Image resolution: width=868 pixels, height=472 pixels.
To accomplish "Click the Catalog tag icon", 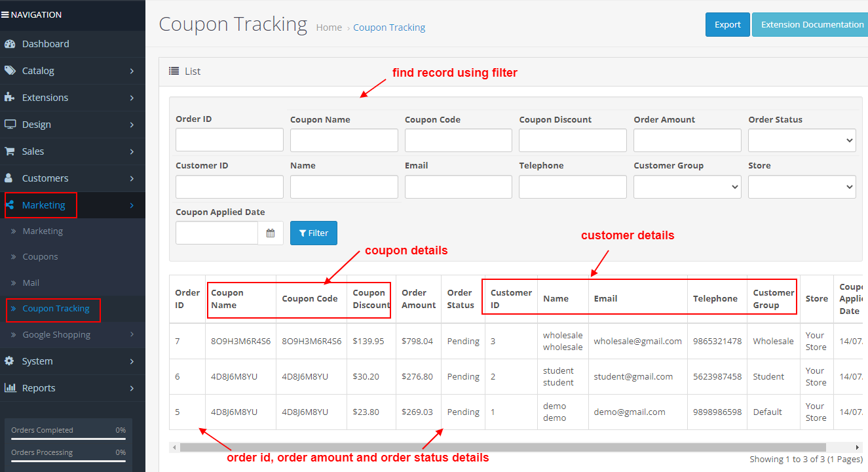I will point(10,71).
